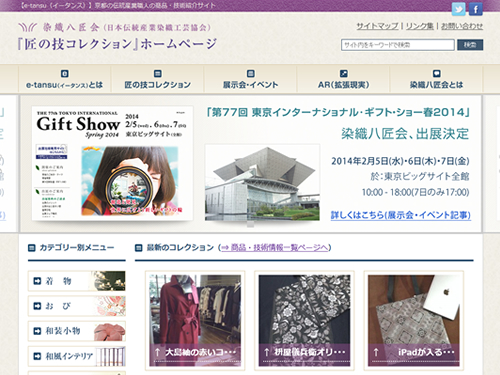Click the arrow icon beside 着物 category

37,281
